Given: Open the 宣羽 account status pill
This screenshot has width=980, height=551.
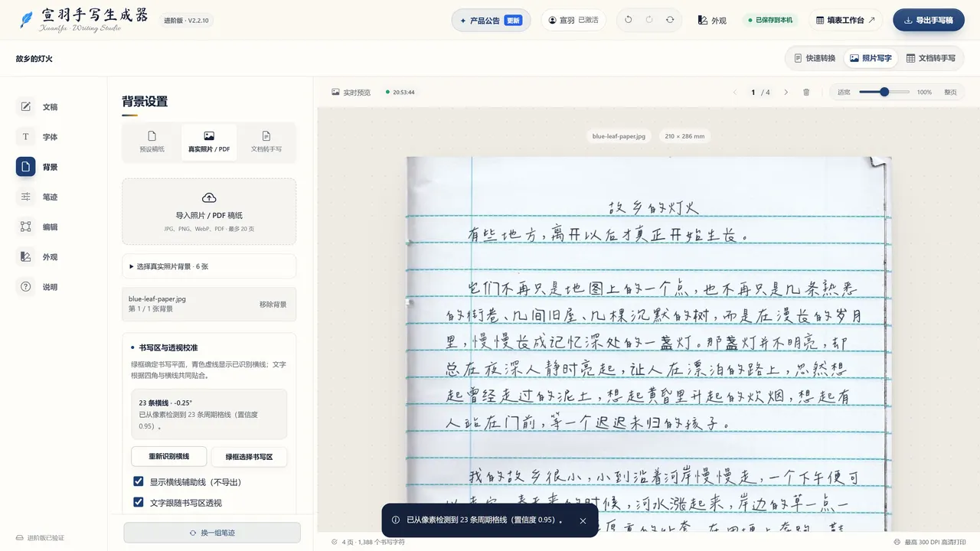Looking at the screenshot, I should tap(574, 21).
